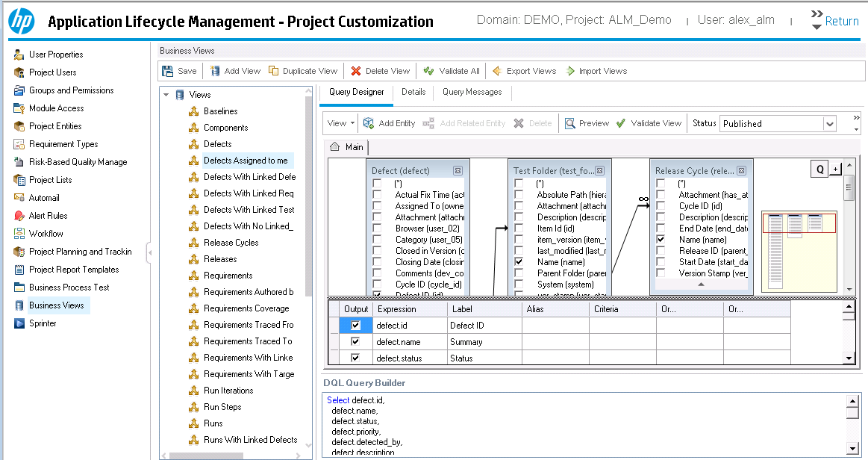868x460 pixels.
Task: Collapse the Views tree root
Action: [166, 95]
